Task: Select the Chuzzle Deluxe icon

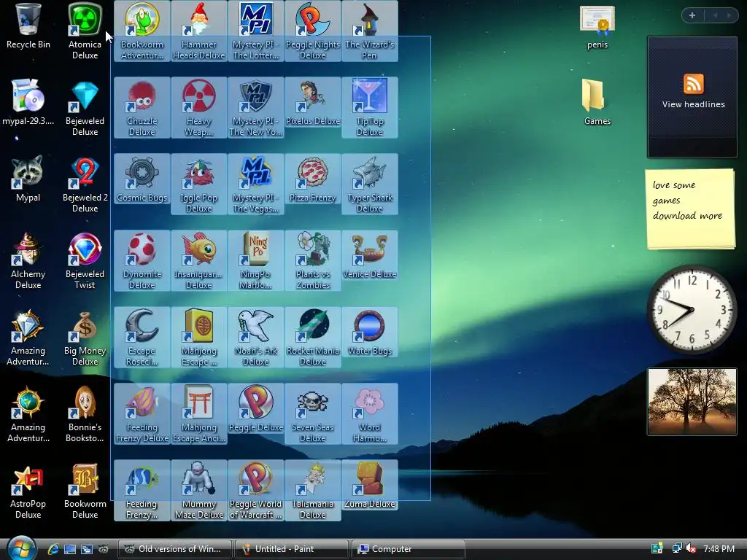Action: pos(142,108)
